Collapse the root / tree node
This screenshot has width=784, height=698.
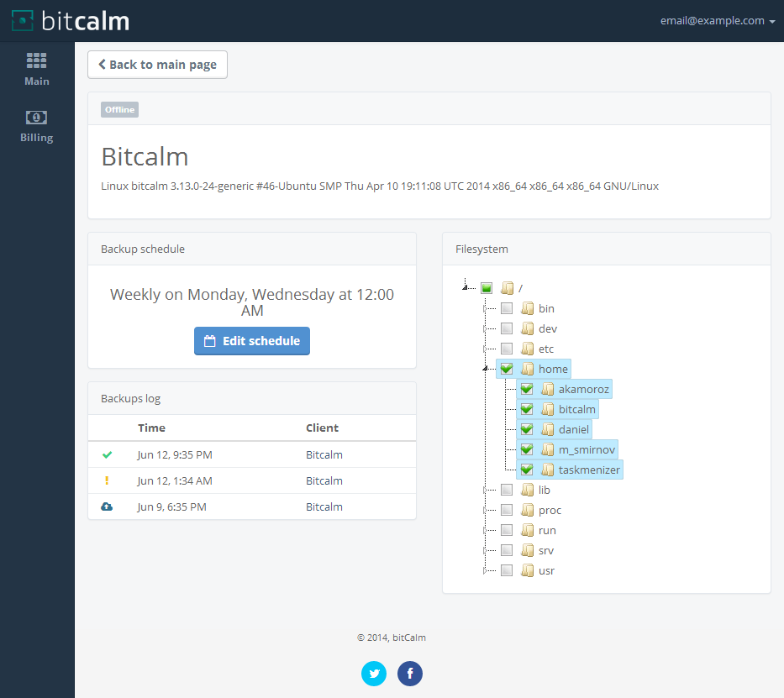[465, 287]
